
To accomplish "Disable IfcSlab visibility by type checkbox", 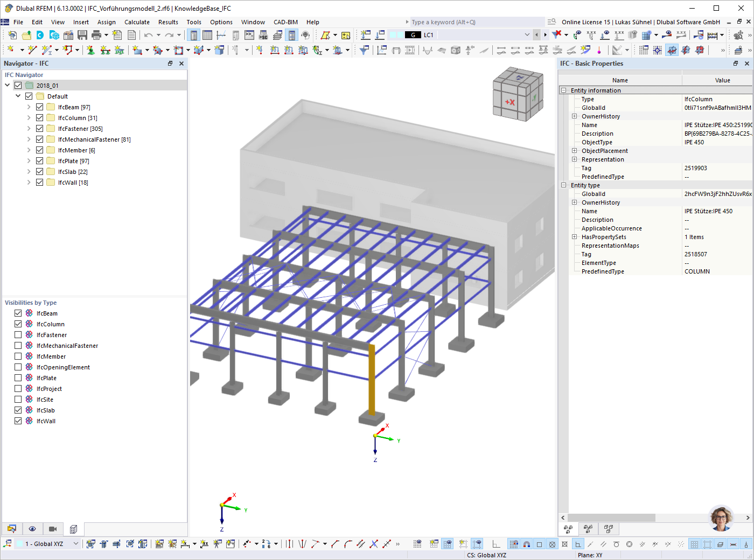I will (x=18, y=410).
